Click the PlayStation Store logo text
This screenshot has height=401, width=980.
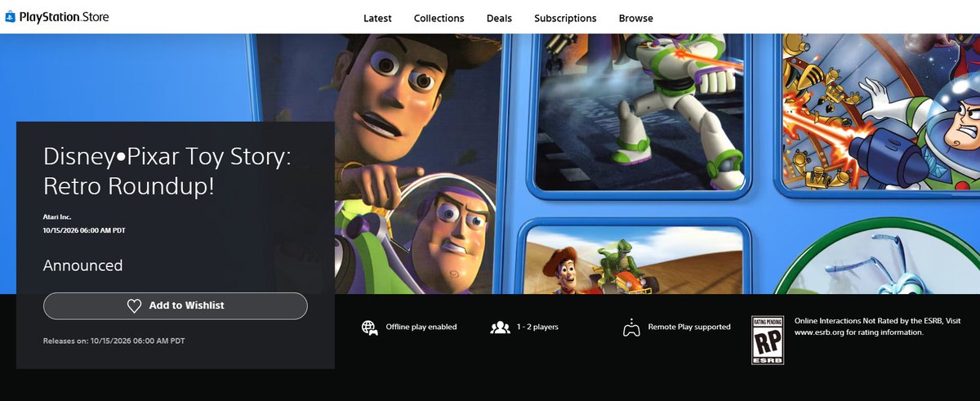pos(64,17)
